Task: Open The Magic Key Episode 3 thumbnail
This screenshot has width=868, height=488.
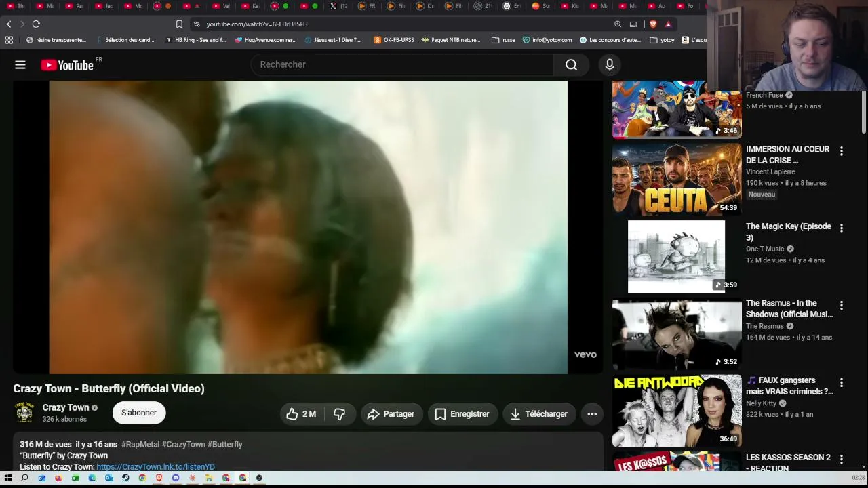Action: [677, 257]
